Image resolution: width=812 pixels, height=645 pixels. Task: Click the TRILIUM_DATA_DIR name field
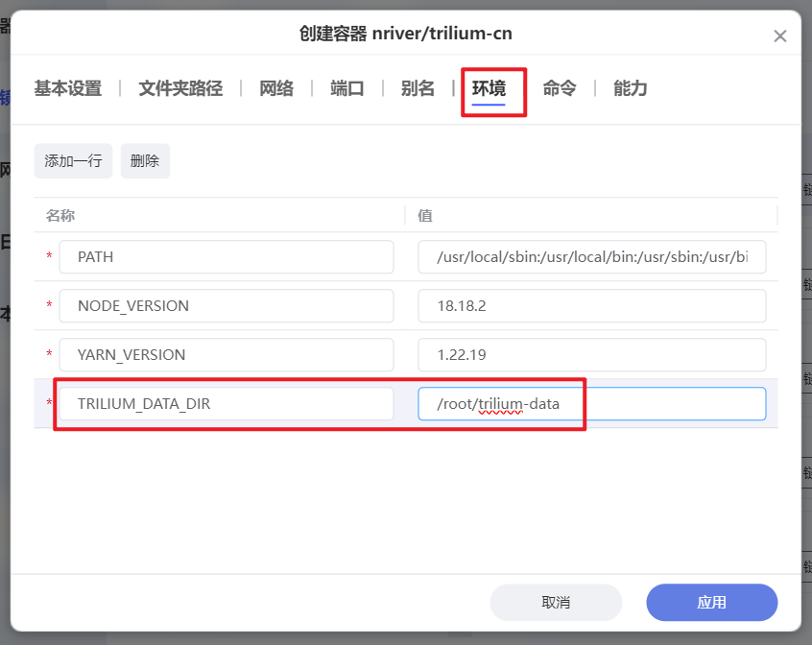pos(227,403)
